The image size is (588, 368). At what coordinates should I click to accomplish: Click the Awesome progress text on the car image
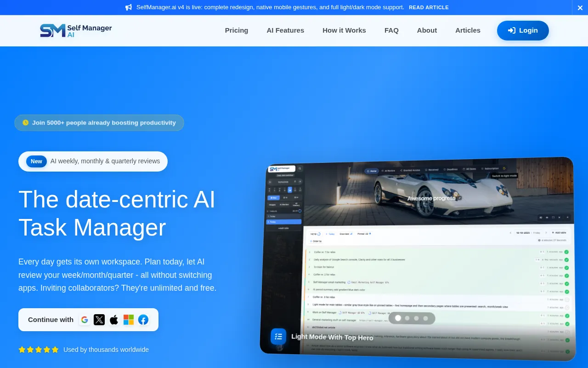[431, 198]
